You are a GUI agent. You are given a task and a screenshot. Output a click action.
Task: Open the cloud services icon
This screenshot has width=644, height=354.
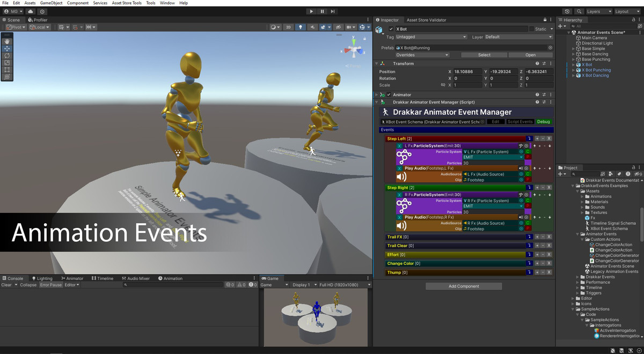pos(30,11)
